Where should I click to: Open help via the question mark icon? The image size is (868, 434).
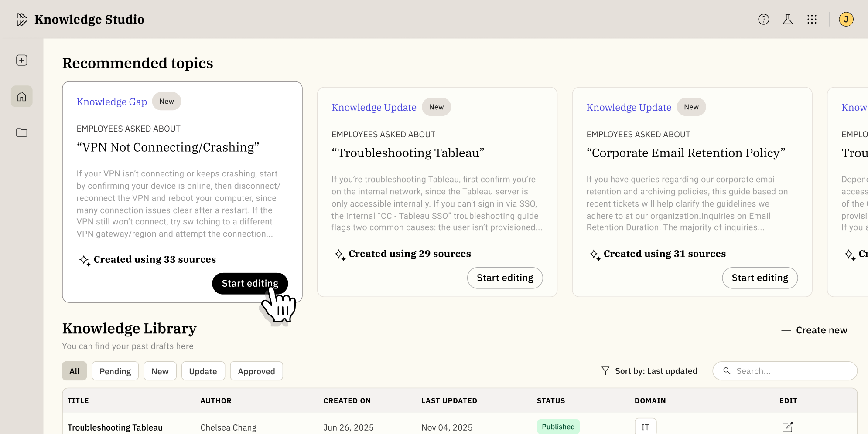click(x=763, y=19)
